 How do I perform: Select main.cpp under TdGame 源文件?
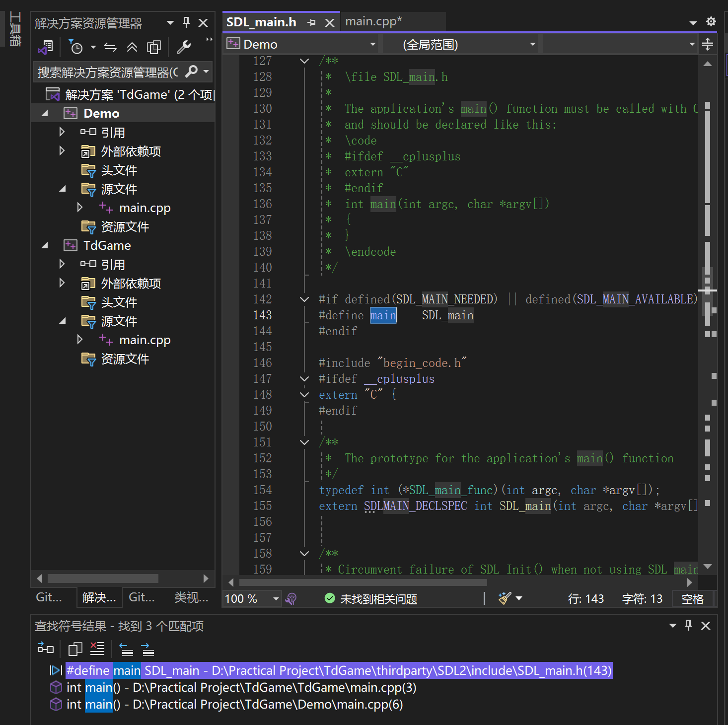[x=145, y=340]
